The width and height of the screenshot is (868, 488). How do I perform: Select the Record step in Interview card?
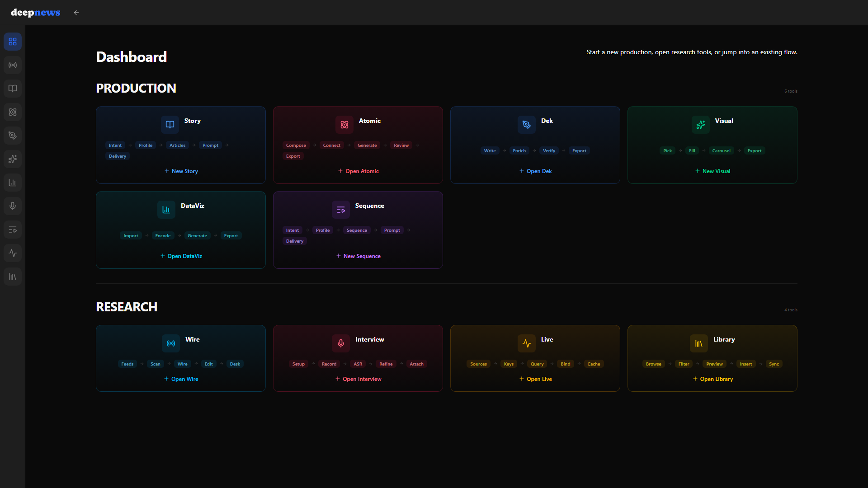tap(329, 364)
